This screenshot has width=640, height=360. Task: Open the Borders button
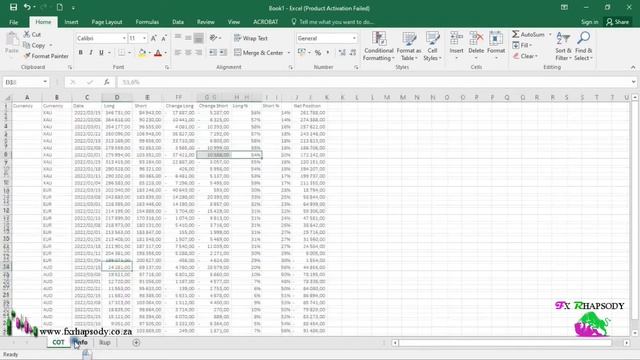[122, 53]
